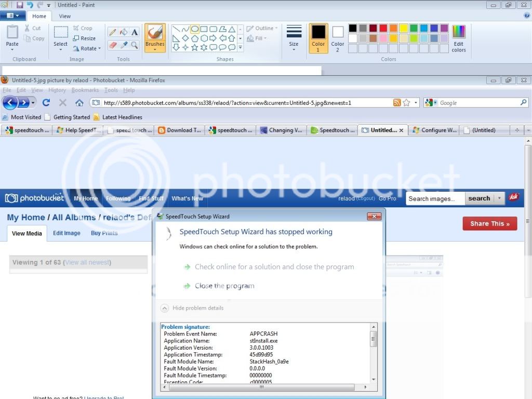532x399 pixels.
Task: Open the Brushes dropdown
Action: (x=155, y=38)
